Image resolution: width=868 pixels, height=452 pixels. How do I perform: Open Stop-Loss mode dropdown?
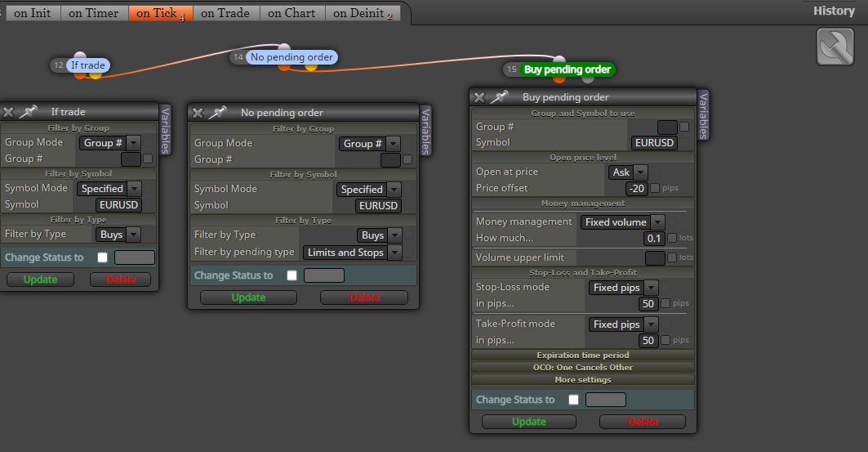point(623,288)
